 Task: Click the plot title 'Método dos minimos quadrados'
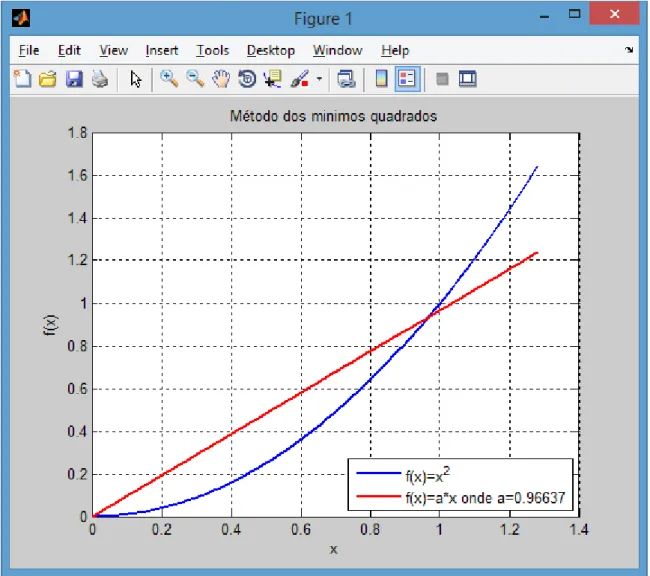(333, 116)
